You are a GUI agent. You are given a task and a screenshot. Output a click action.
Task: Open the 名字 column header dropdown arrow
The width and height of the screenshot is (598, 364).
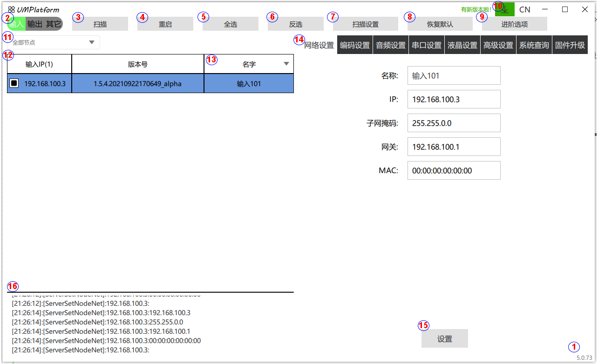[x=286, y=64]
